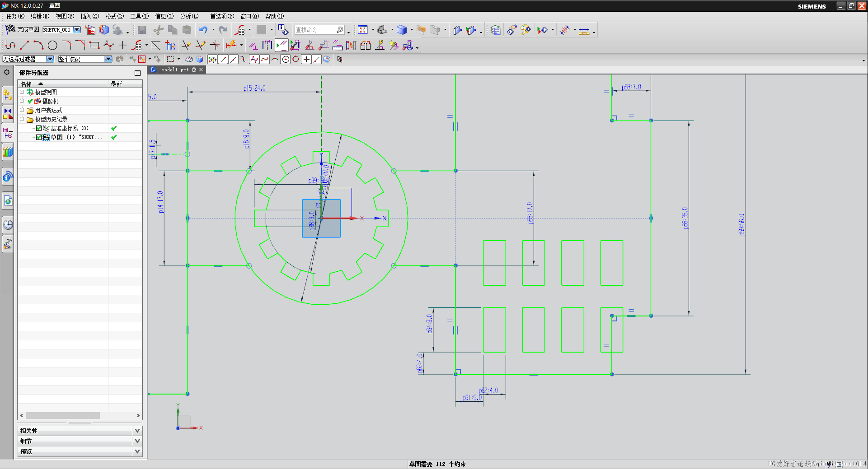The image size is (868, 469).
Task: Click the Fit view icon
Action: (x=362, y=30)
